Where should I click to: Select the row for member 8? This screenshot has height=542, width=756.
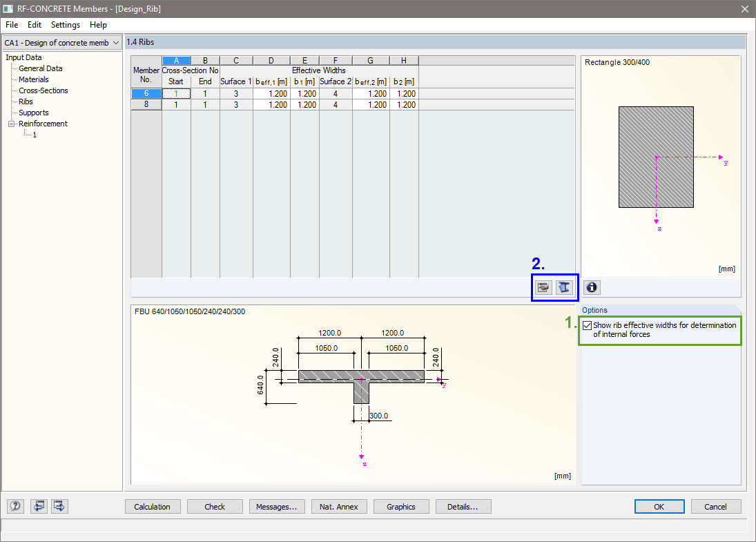146,104
